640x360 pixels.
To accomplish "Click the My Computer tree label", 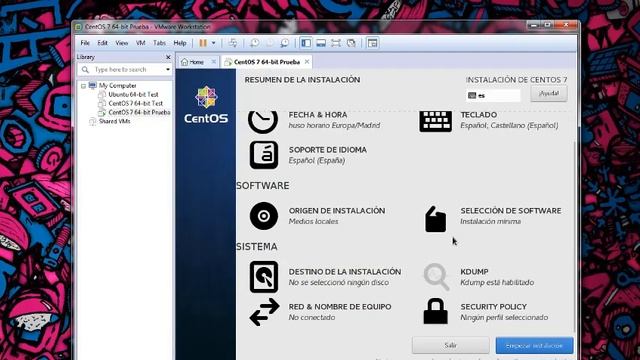I will [x=118, y=85].
